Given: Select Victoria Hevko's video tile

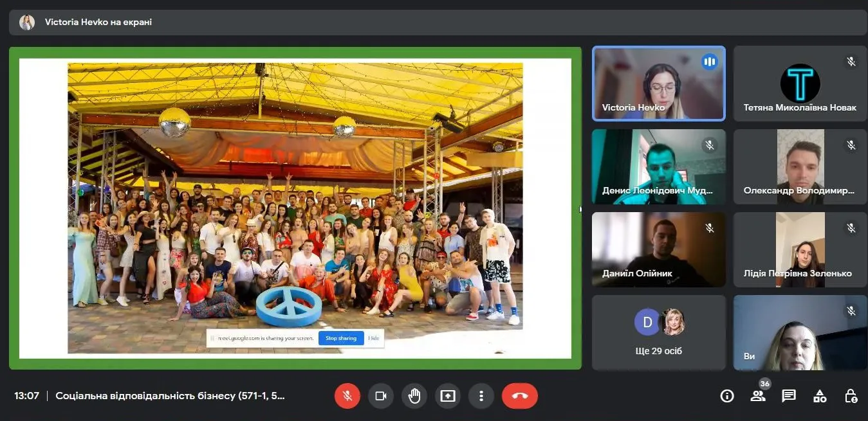Looking at the screenshot, I should pyautogui.click(x=658, y=84).
